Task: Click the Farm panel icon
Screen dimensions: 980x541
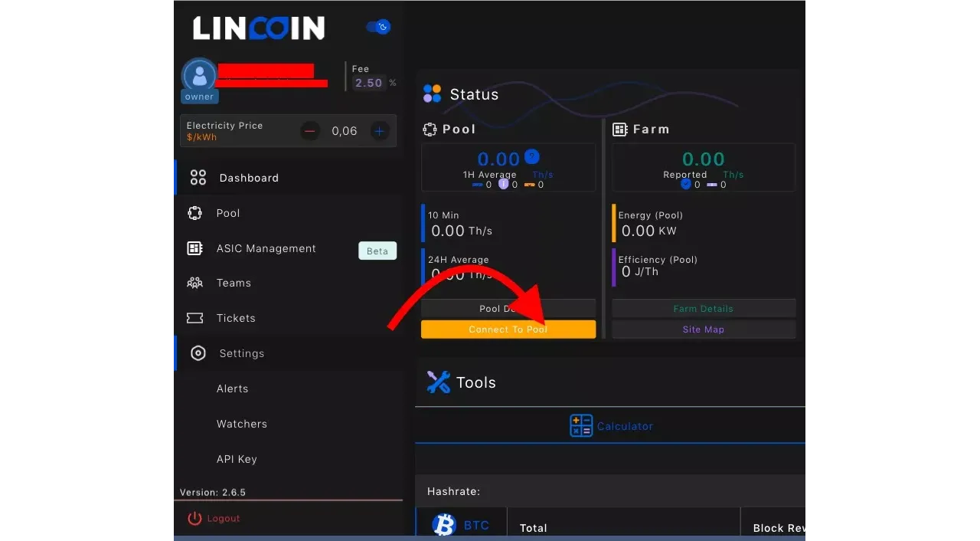Action: point(619,130)
